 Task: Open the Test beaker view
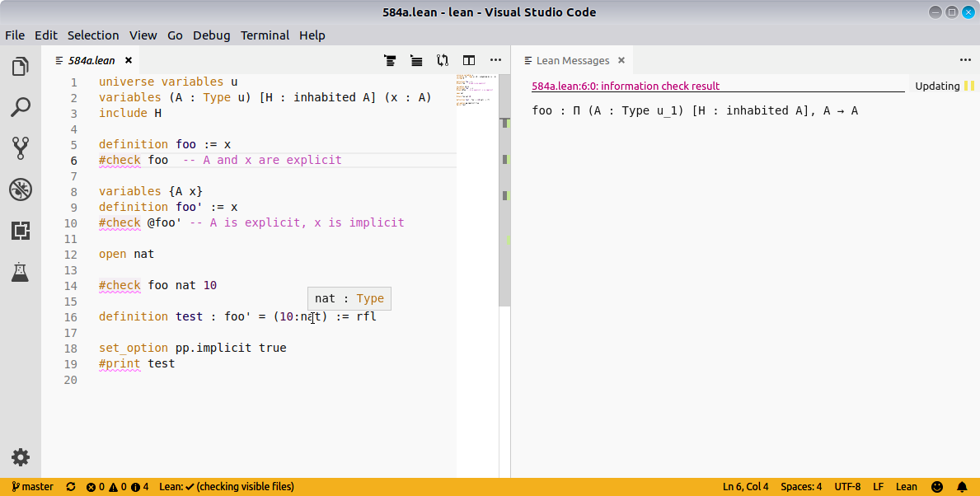(21, 272)
